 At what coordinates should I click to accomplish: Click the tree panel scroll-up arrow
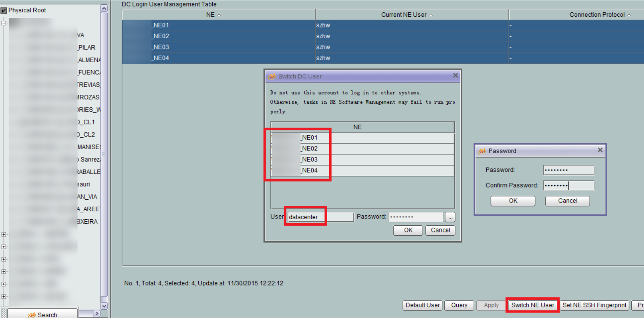tap(104, 9)
